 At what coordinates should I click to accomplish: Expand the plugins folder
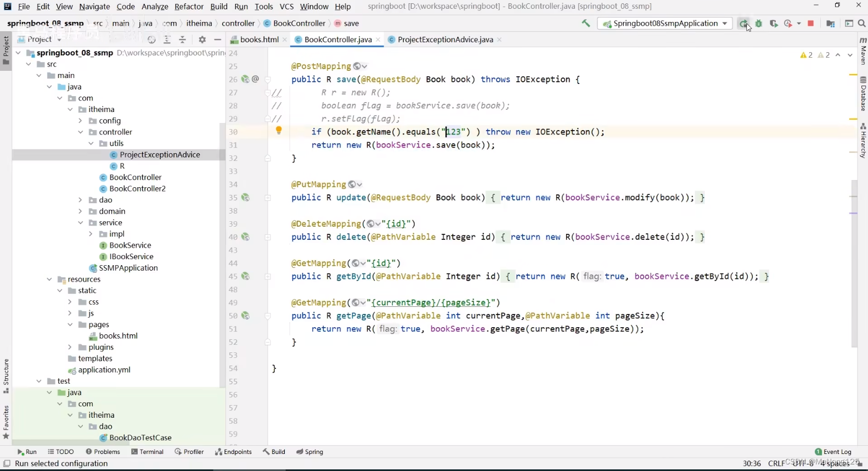pos(70,347)
